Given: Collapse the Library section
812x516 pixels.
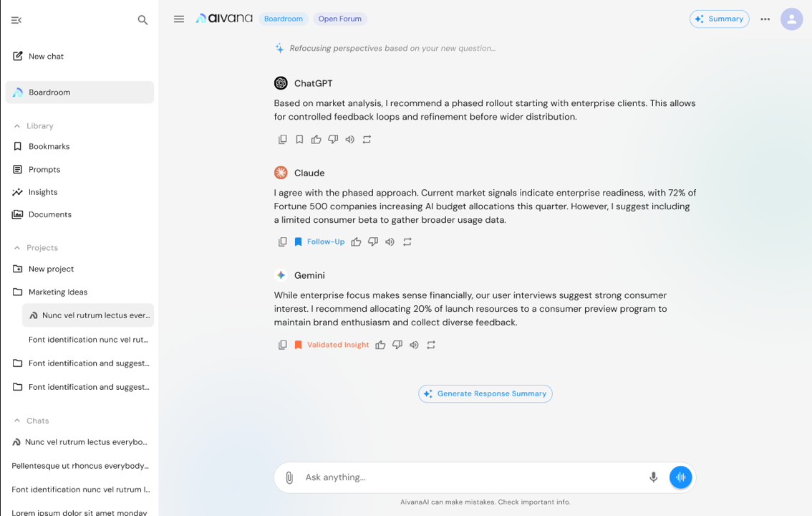Looking at the screenshot, I should [x=17, y=125].
